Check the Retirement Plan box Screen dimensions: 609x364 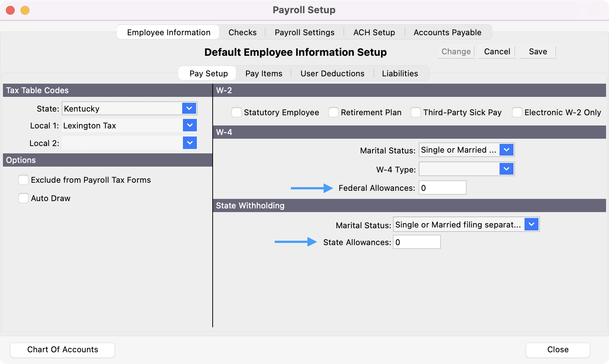click(x=334, y=112)
